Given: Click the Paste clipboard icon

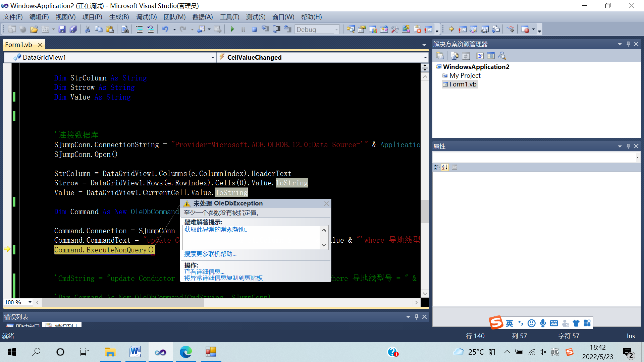Looking at the screenshot, I should (110, 29).
